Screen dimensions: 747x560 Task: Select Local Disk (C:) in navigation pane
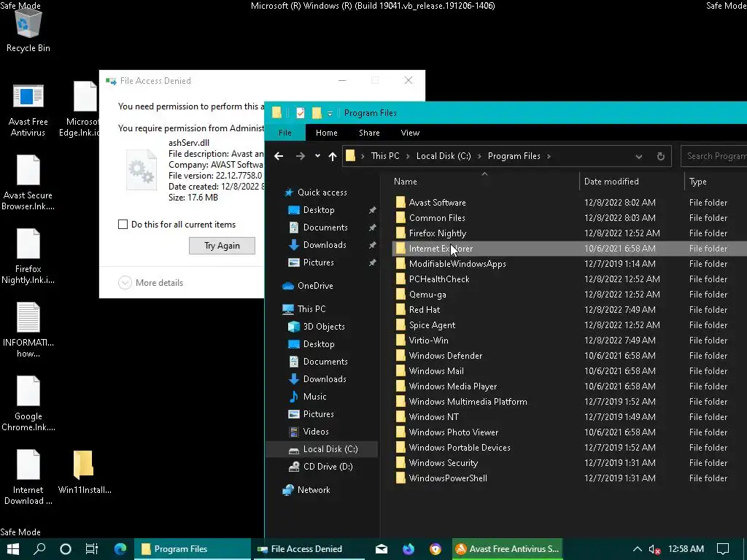tap(322, 449)
